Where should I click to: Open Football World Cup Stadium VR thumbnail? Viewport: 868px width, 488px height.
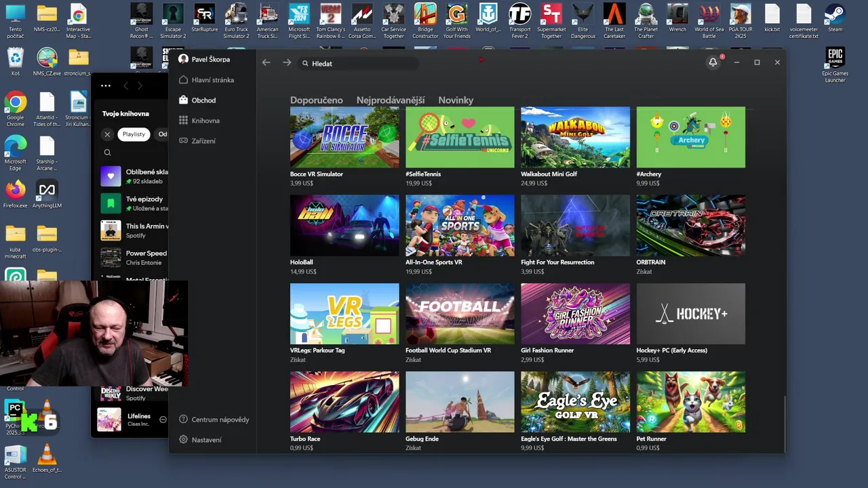point(460,314)
